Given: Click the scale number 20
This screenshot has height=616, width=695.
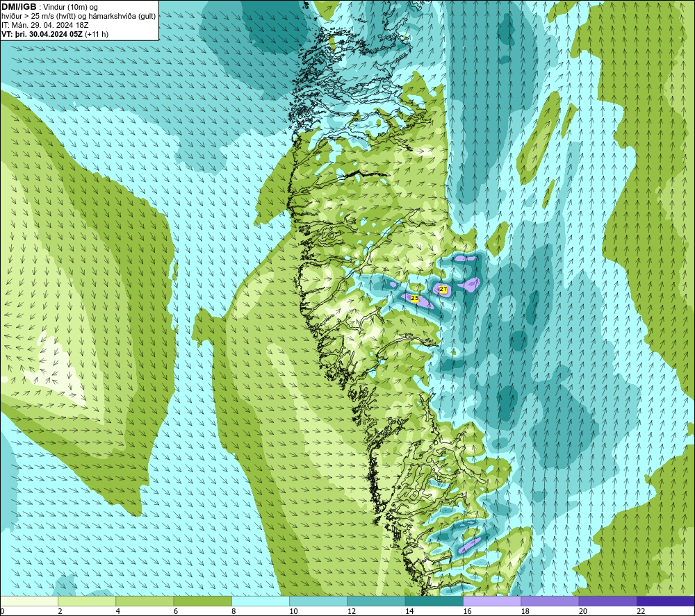Looking at the screenshot, I should click(583, 611).
